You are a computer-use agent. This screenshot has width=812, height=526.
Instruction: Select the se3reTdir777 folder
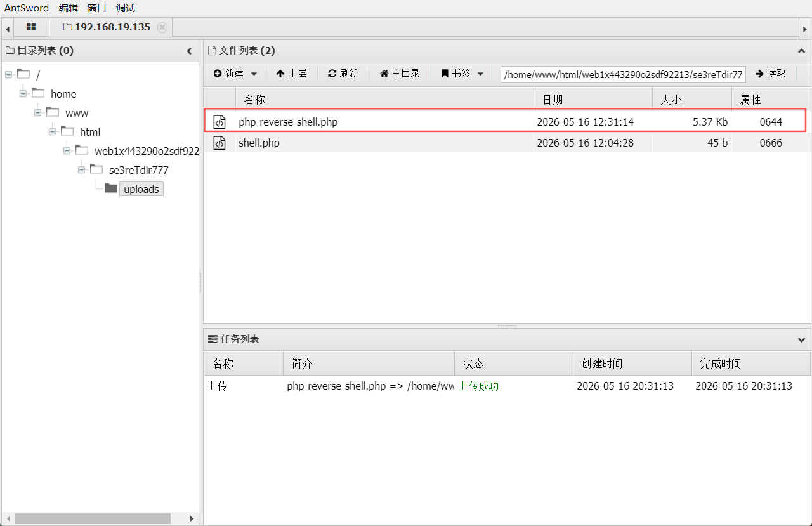[139, 170]
